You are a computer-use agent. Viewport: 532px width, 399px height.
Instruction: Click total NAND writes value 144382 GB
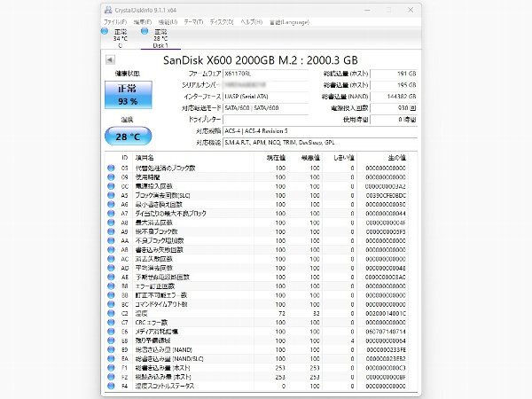coord(394,97)
